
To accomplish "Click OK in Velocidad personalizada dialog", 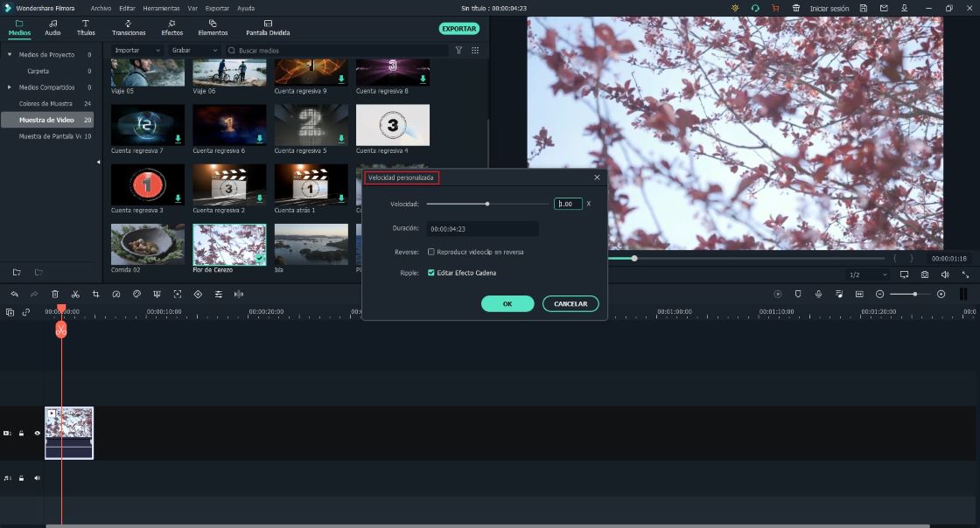I will (507, 304).
